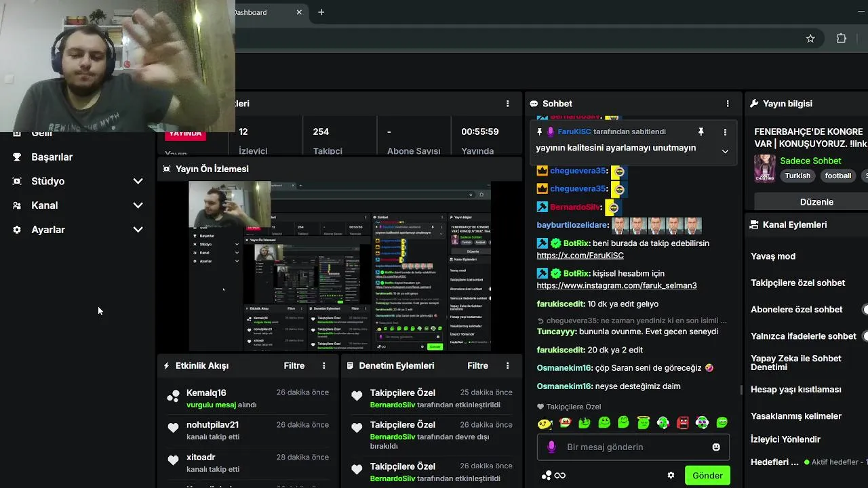The height and width of the screenshot is (488, 868).
Task: Click the Just Chatting category thumbnail
Action: click(764, 169)
